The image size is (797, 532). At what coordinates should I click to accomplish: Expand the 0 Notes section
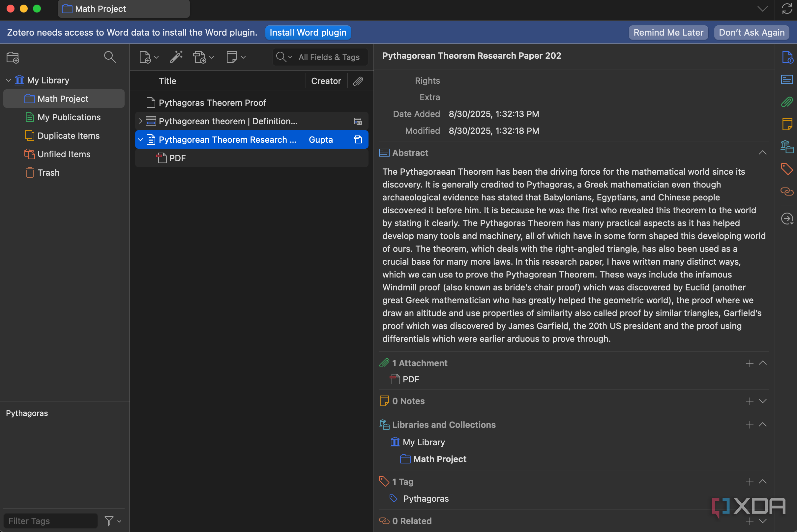click(x=762, y=401)
